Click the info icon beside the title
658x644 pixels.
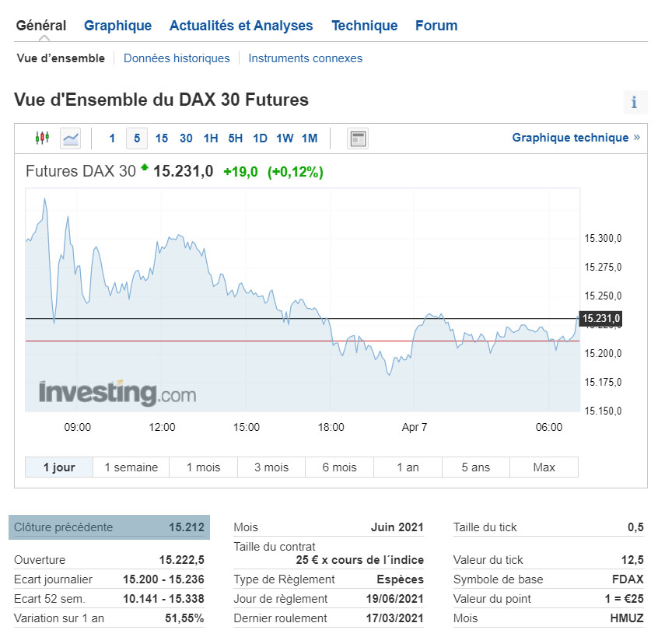634,102
